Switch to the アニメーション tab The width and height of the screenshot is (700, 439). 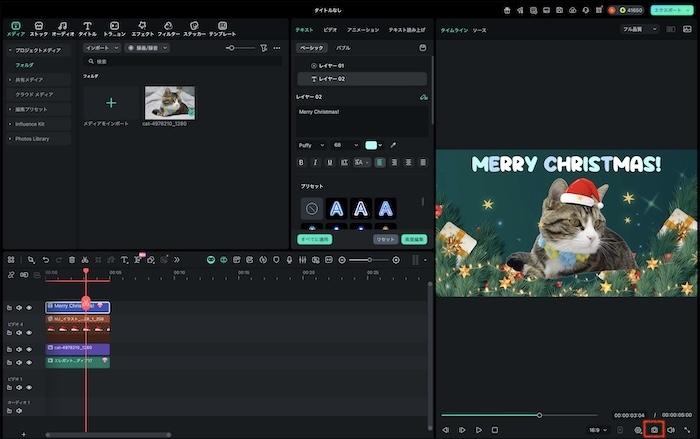coord(362,30)
